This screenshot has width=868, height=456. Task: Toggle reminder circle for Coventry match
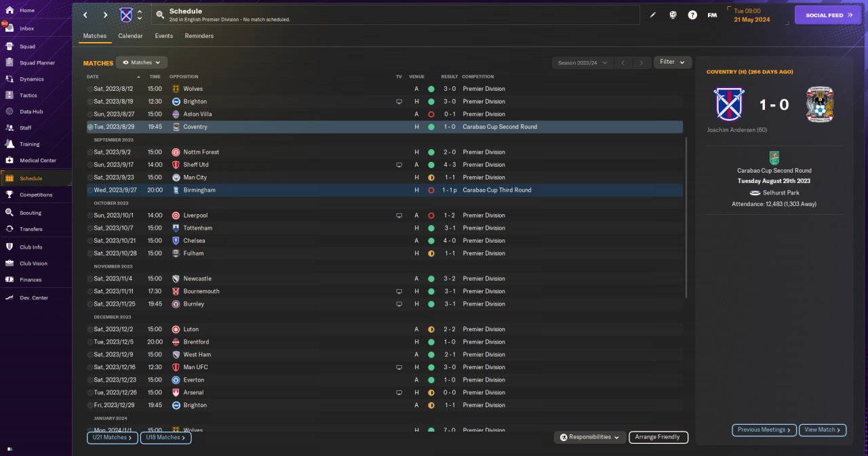(x=90, y=127)
